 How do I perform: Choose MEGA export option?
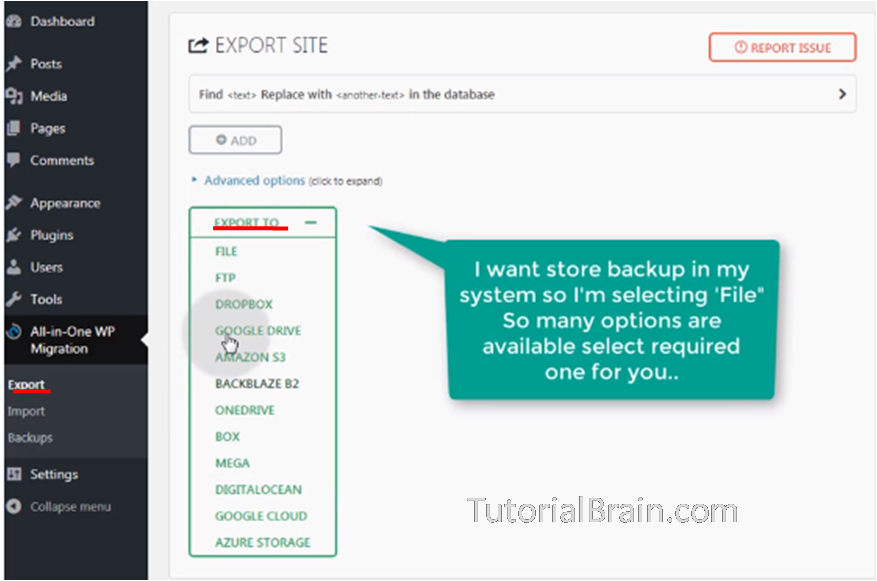click(232, 463)
